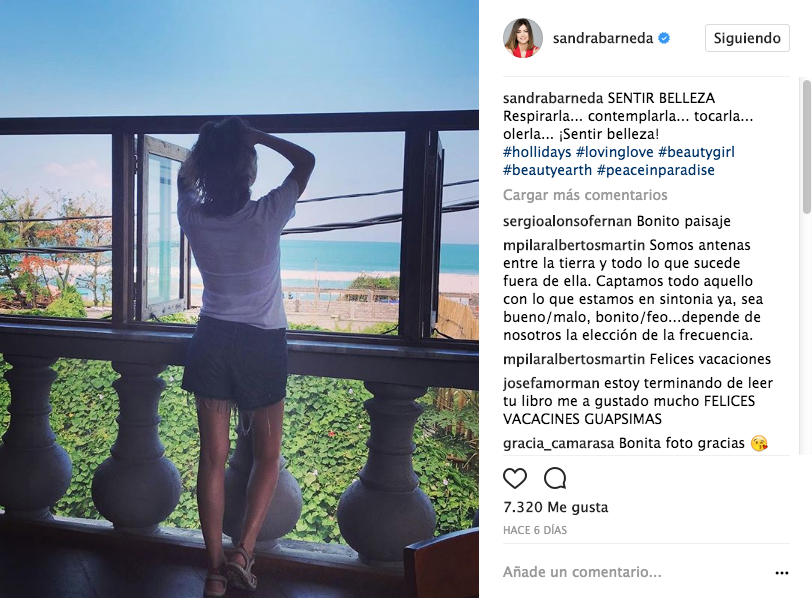View the 7.320 Me gusta likes list
812x598 pixels.
556,507
